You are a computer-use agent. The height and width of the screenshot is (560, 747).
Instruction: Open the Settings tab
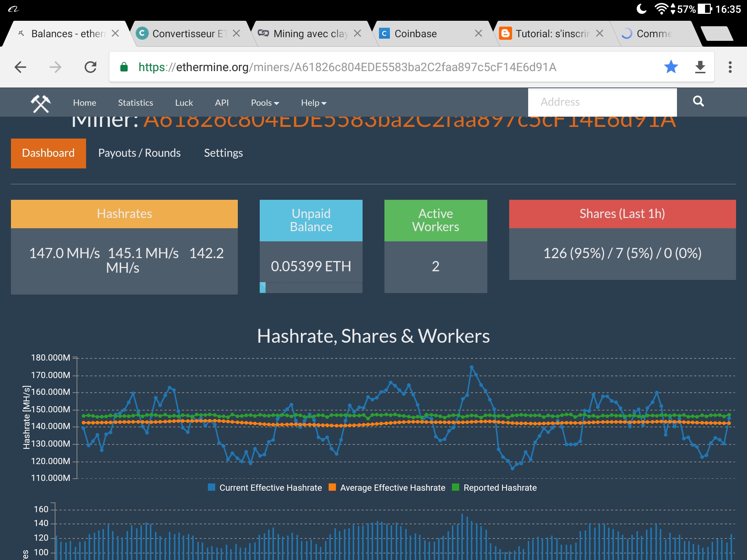223,153
